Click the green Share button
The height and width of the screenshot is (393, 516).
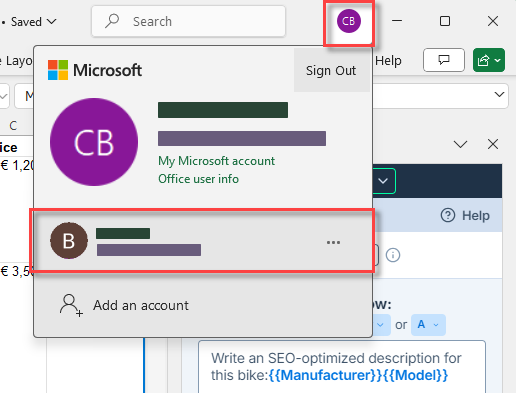tap(489, 60)
